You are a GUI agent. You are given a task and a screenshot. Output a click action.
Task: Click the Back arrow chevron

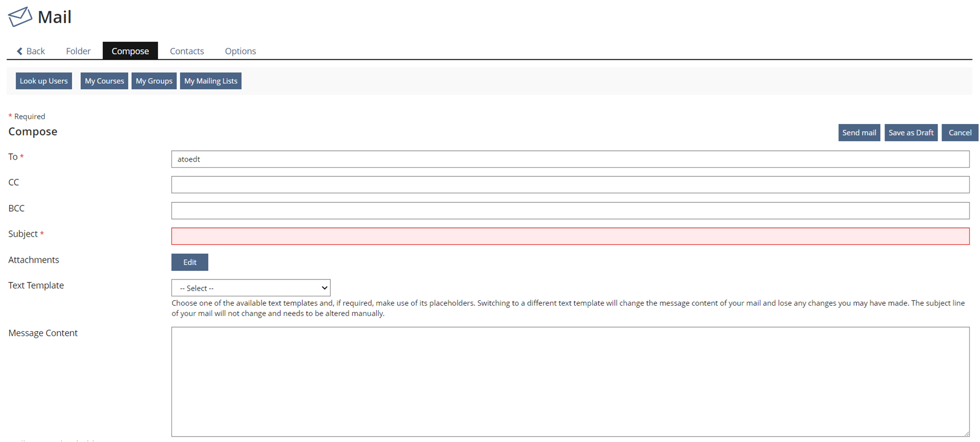(20, 51)
